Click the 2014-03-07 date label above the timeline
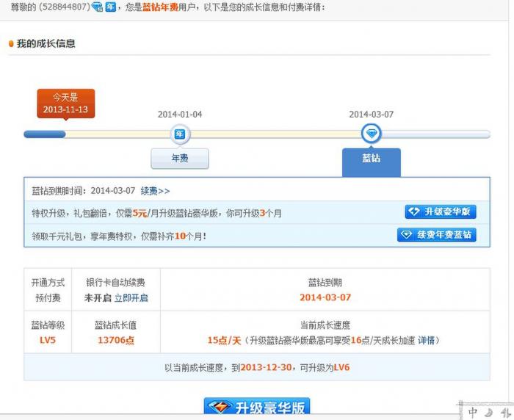The image size is (514, 420). (x=371, y=115)
